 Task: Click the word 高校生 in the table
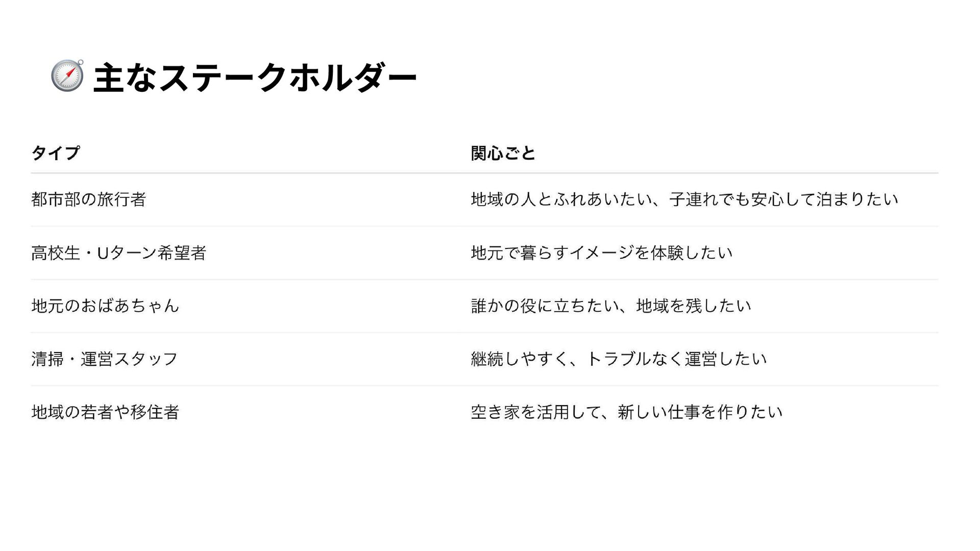tap(56, 253)
